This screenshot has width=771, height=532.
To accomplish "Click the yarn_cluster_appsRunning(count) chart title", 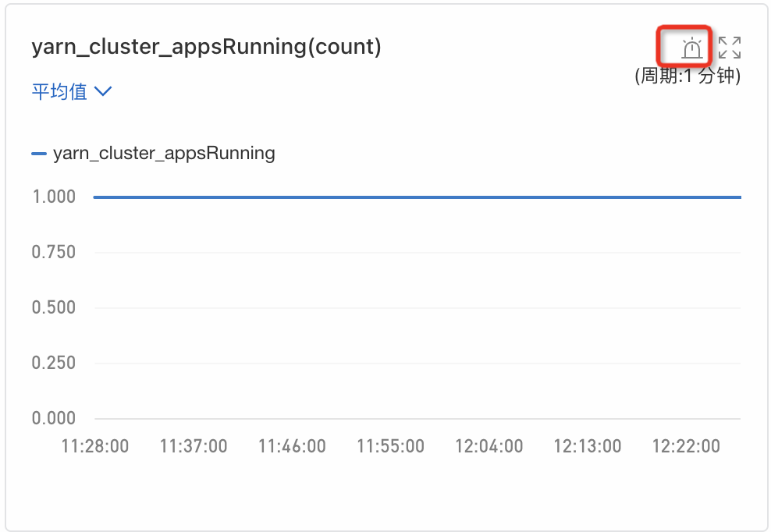I will click(x=206, y=47).
